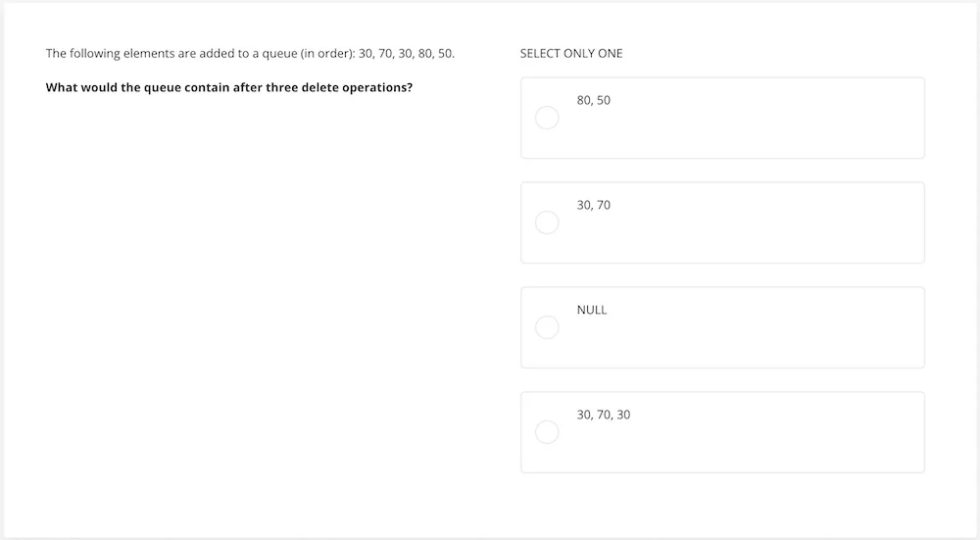Click the bold question about three delete operations
Image resolution: width=980 pixels, height=540 pixels.
pyautogui.click(x=229, y=87)
